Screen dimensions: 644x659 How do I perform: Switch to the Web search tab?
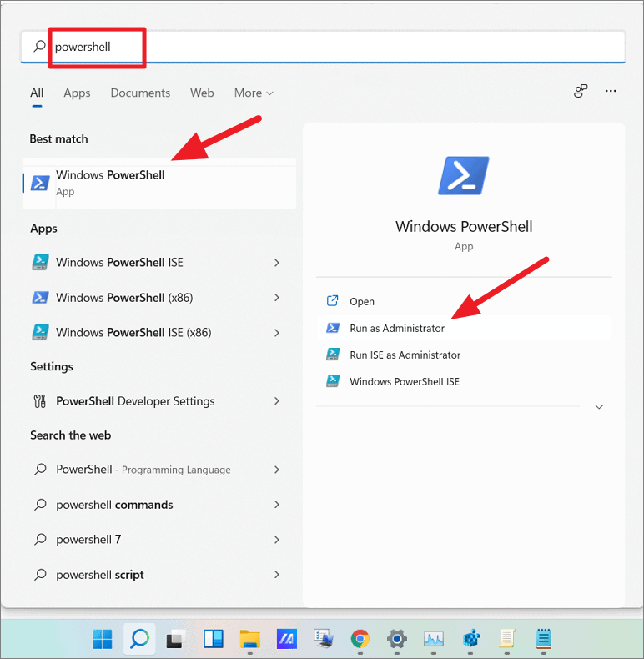click(202, 93)
